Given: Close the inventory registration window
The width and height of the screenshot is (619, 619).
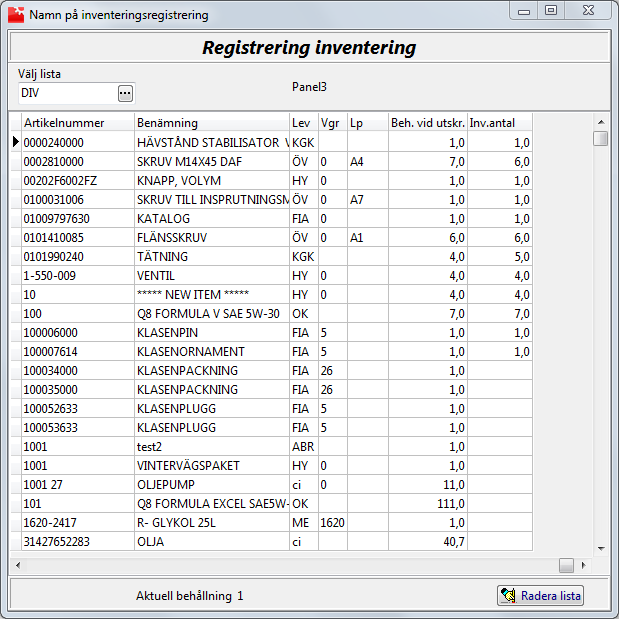Looking at the screenshot, I should (x=588, y=11).
